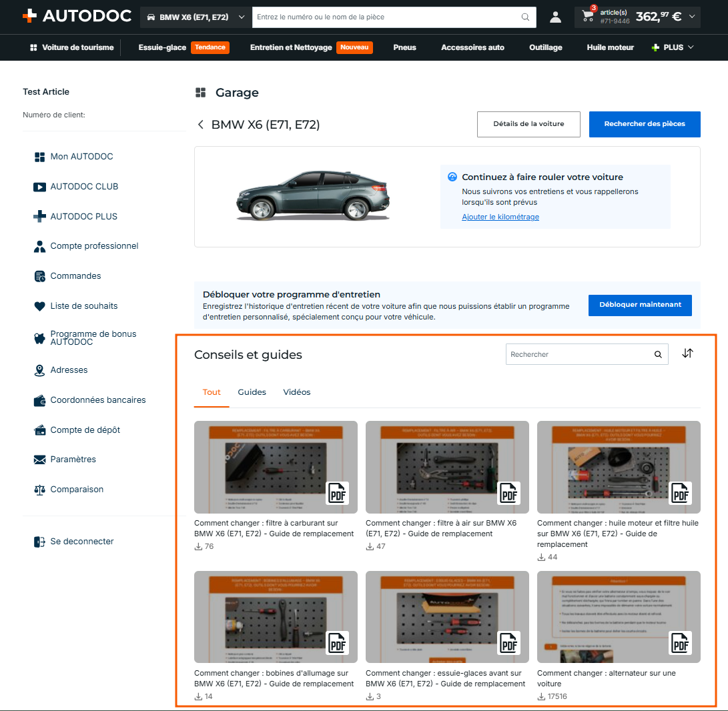Open the PDF icon on the filtre à carburant guide

[x=337, y=494]
